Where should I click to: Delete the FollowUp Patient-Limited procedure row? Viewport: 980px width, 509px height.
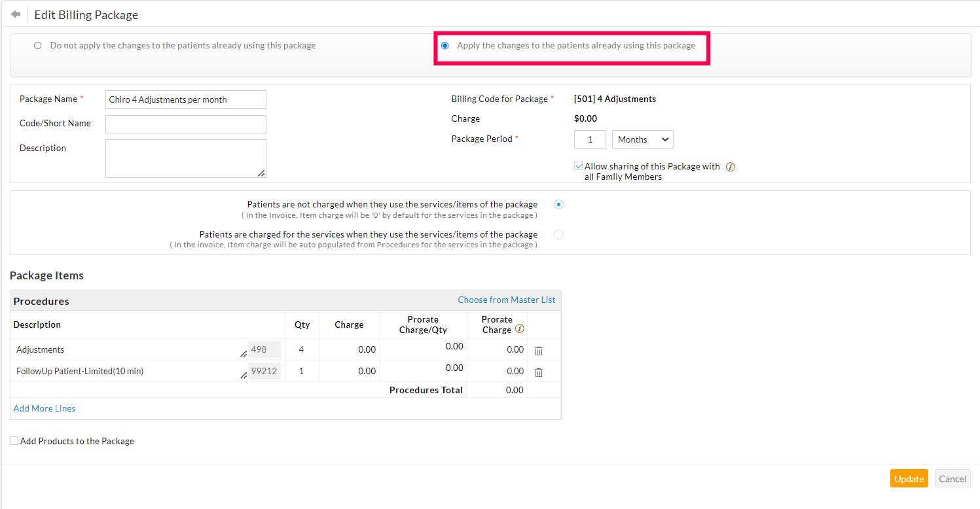coord(538,373)
